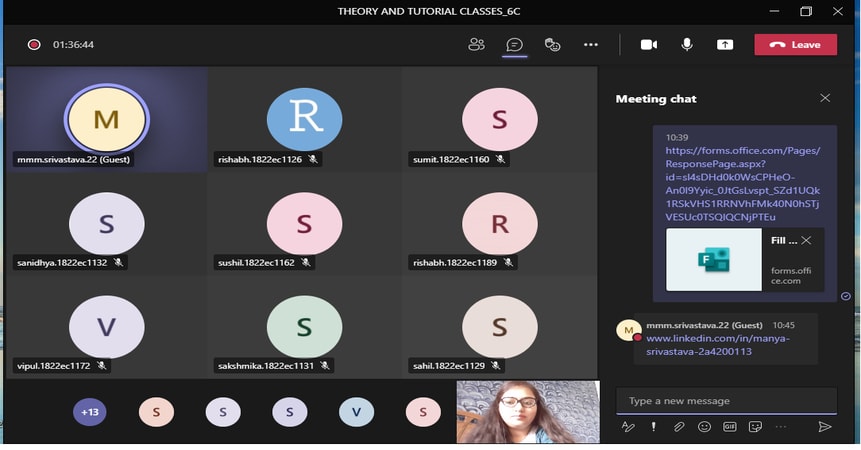
Task: Show the participants list
Action: pos(476,45)
